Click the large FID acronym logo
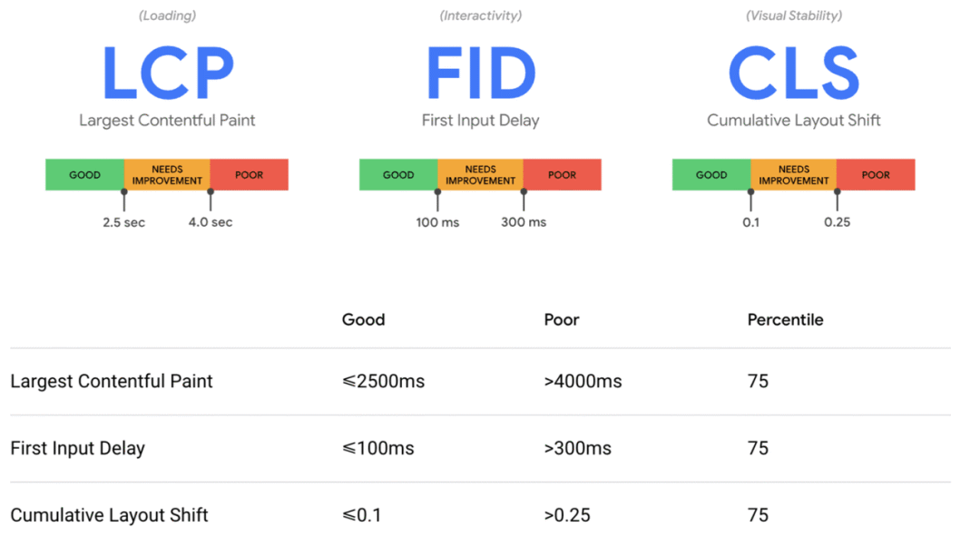Image resolution: width=980 pixels, height=536 pixels. pyautogui.click(x=481, y=73)
